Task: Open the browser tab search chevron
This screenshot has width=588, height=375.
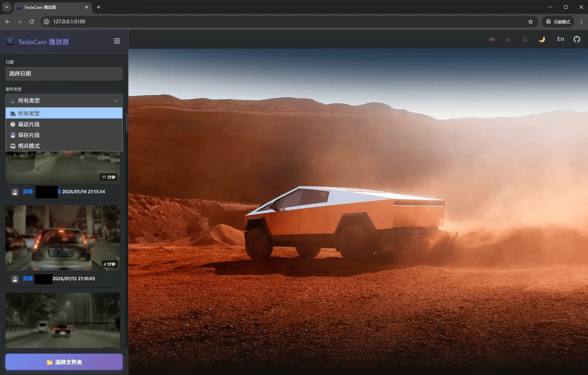Action: [7, 7]
